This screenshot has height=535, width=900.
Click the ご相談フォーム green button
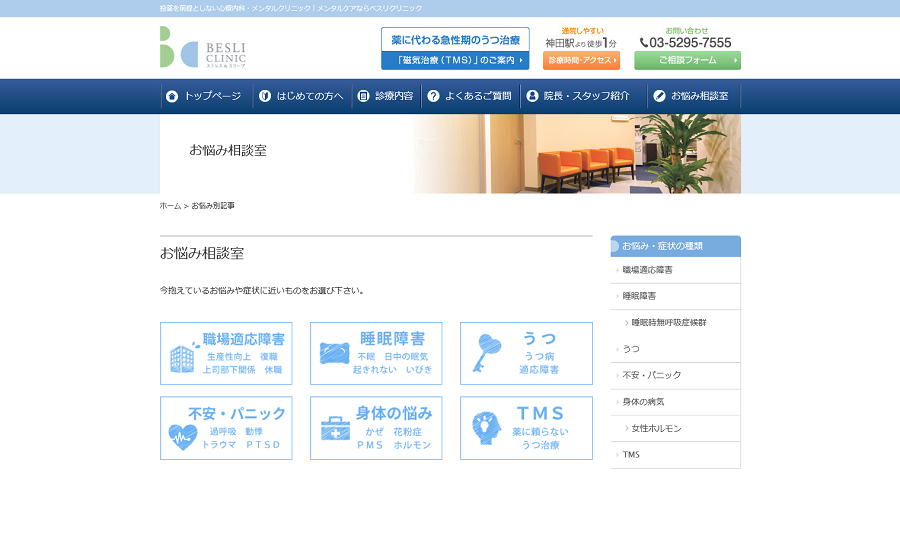point(687,60)
